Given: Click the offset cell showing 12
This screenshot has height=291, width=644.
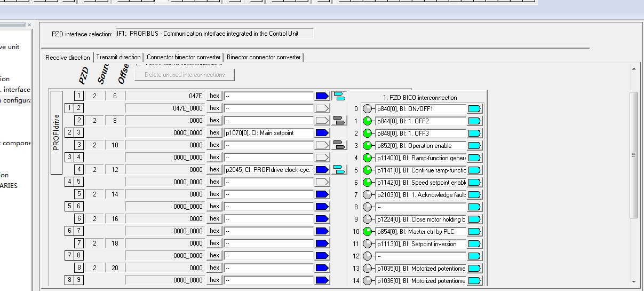Looking at the screenshot, I should click(115, 169).
